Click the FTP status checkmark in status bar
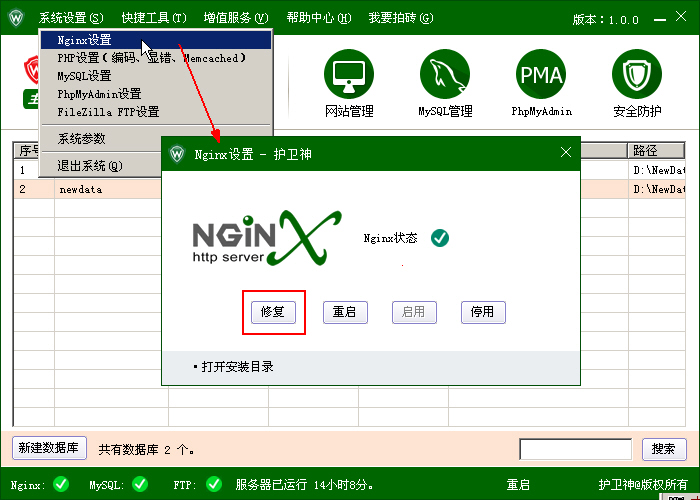 point(214,484)
